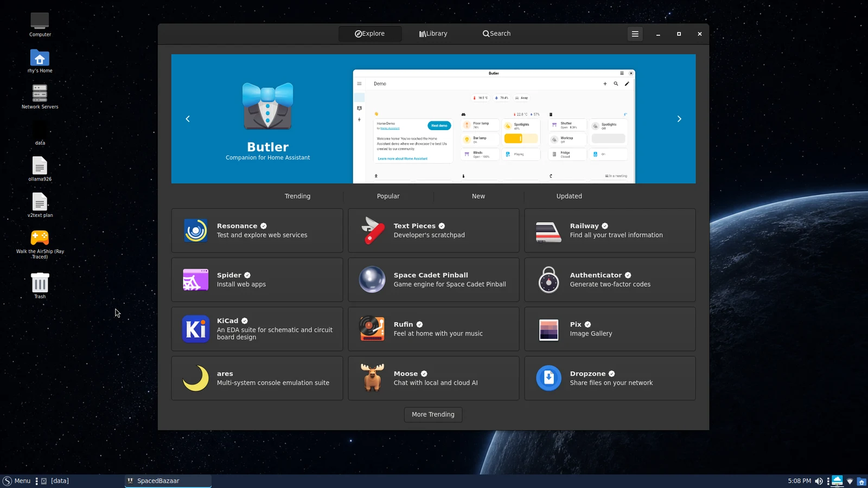Click the Butler app title in banner
This screenshot has height=488, width=868.
point(268,147)
